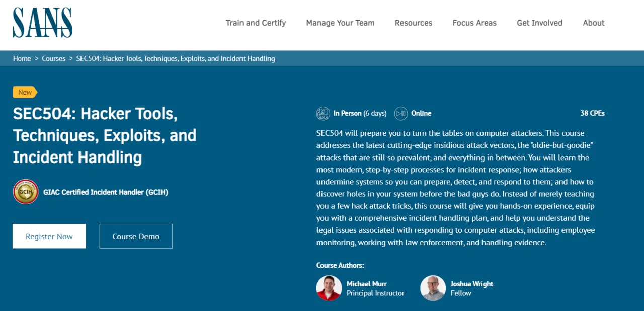Open Joshua Wright's author name

(x=472, y=284)
